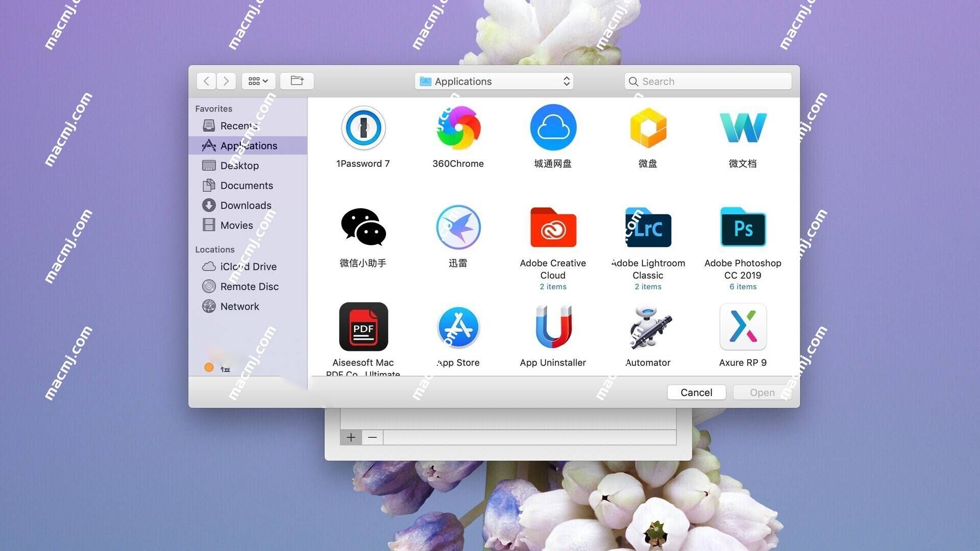This screenshot has height=551, width=980.
Task: Select the App Store icon
Action: pyautogui.click(x=458, y=327)
